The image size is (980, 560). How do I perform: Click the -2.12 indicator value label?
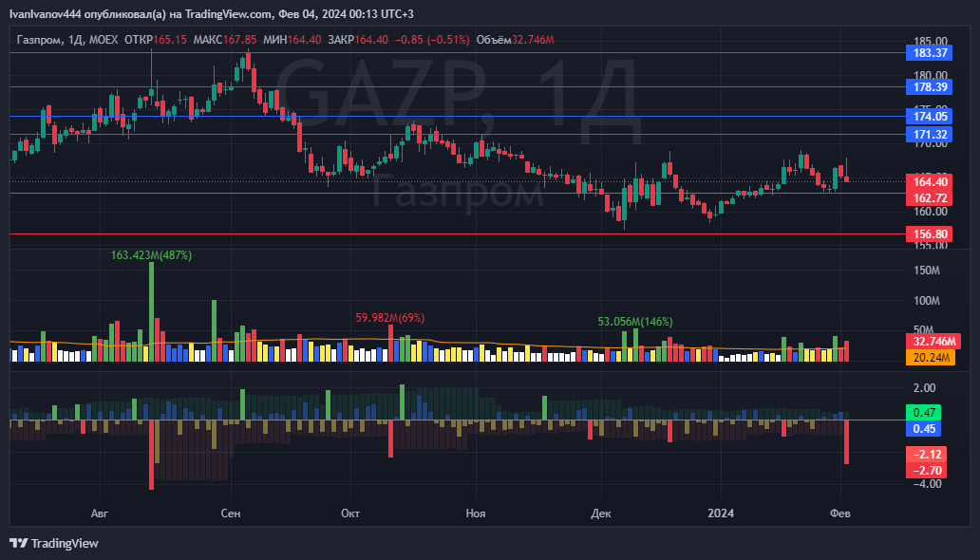(x=926, y=455)
